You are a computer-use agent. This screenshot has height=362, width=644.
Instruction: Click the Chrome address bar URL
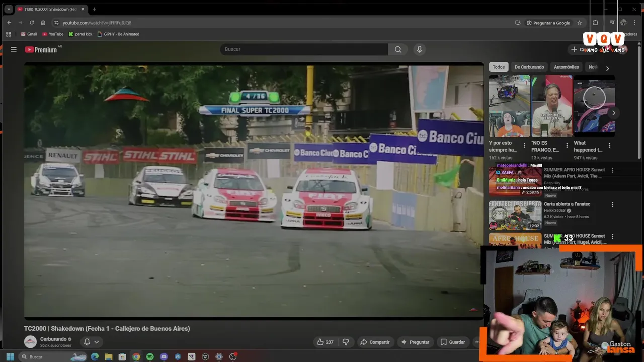pos(97,23)
